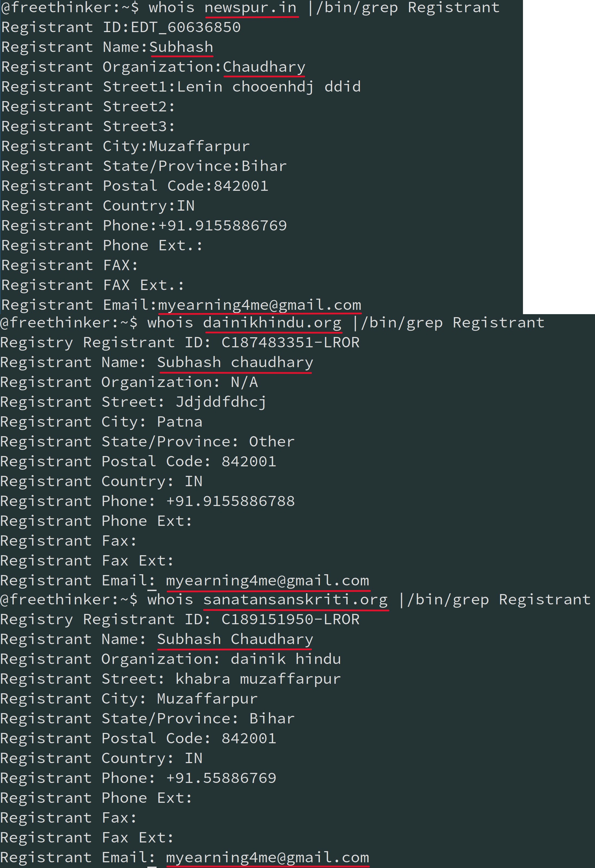595x868 pixels.
Task: Click the phone number +91.55886769
Action: pos(221,778)
